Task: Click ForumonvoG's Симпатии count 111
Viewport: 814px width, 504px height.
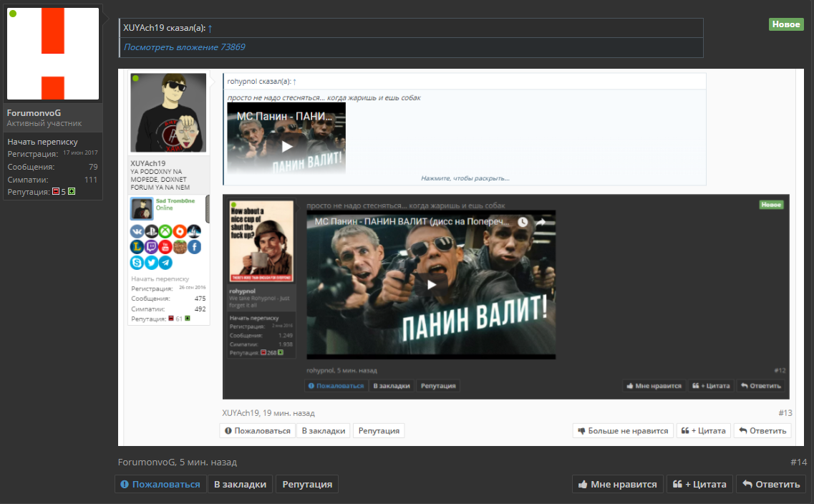Action: 91,180
